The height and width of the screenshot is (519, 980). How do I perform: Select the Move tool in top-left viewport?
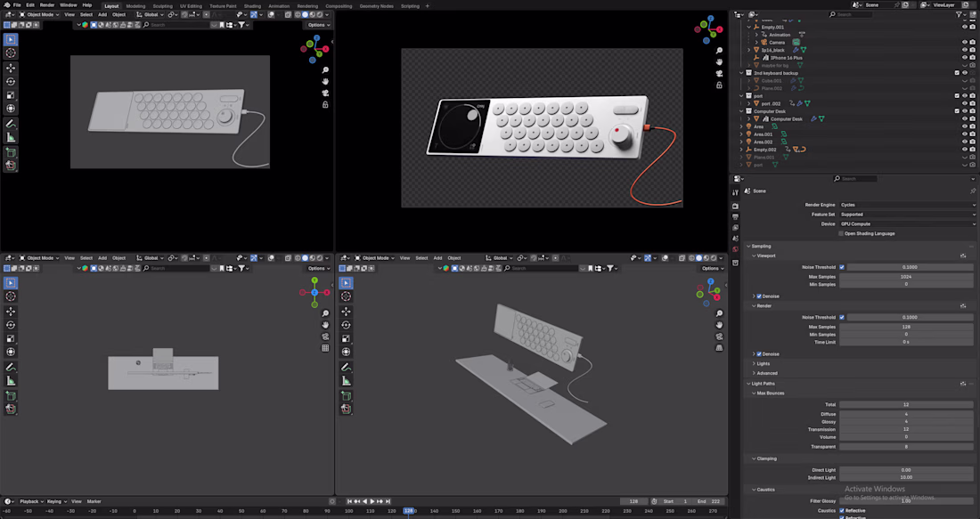point(11,68)
